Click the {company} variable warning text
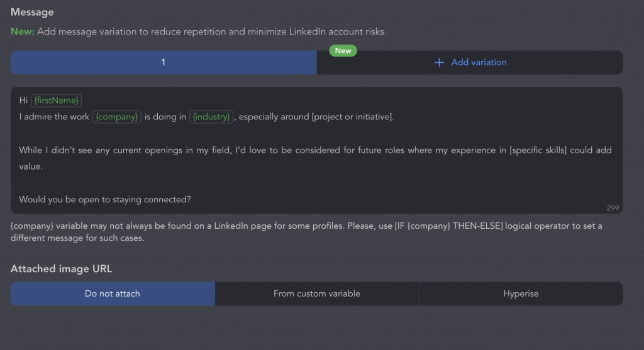Image resolution: width=644 pixels, height=350 pixels. (x=306, y=232)
